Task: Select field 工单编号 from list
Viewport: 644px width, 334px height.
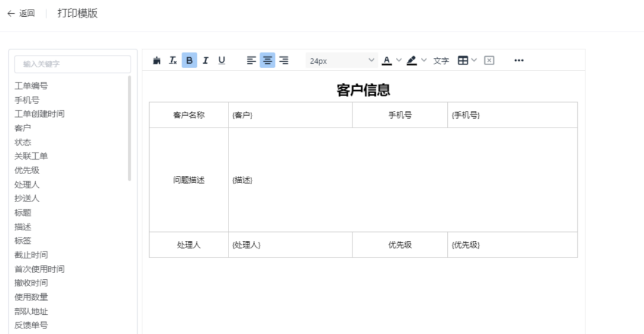Action: coord(31,86)
